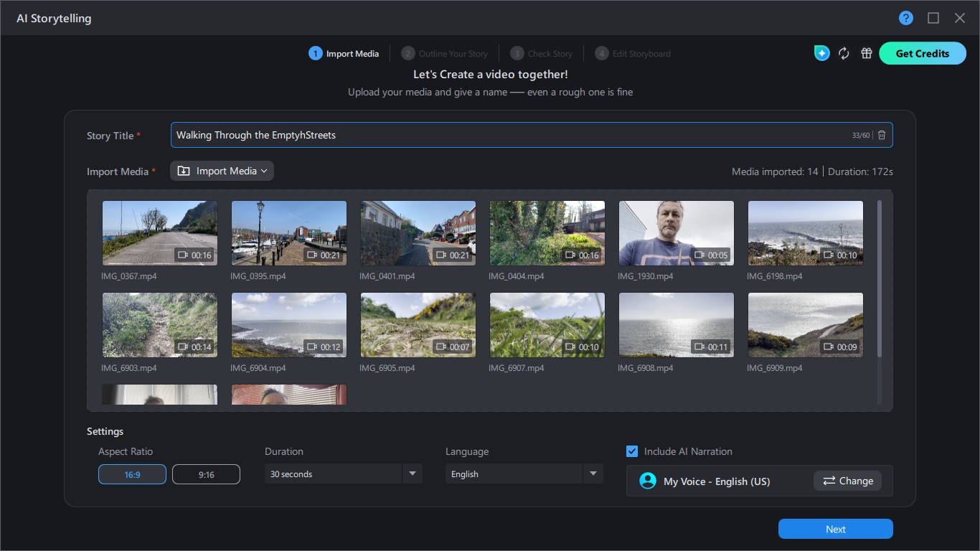Select the IMG_6907.mp4 thumbnail
Image resolution: width=980 pixels, height=551 pixels.
(x=547, y=325)
